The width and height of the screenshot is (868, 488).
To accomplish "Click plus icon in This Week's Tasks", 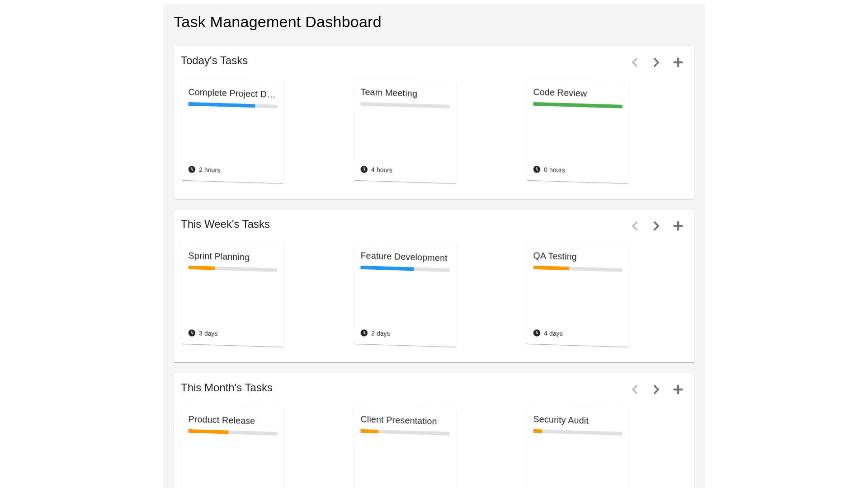I will [678, 226].
